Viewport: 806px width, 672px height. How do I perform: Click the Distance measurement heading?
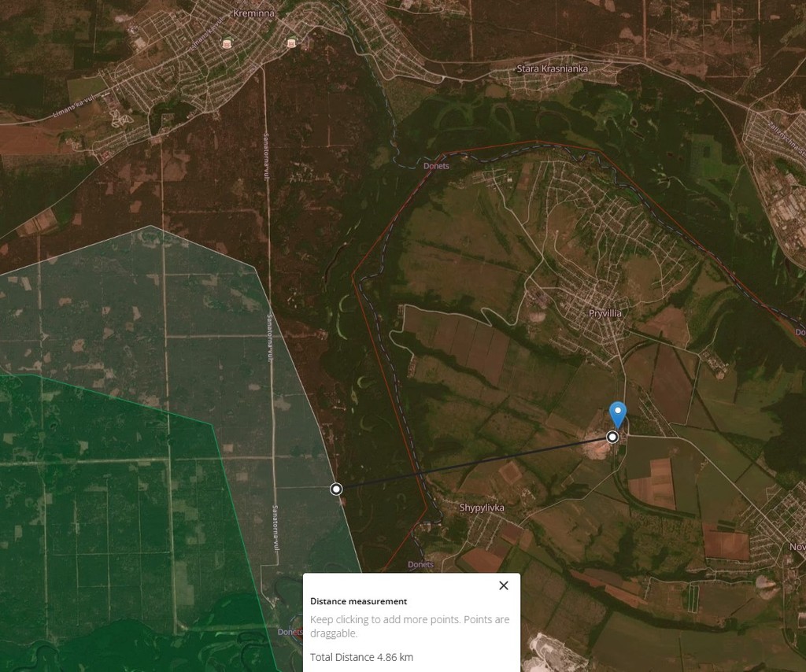358,601
